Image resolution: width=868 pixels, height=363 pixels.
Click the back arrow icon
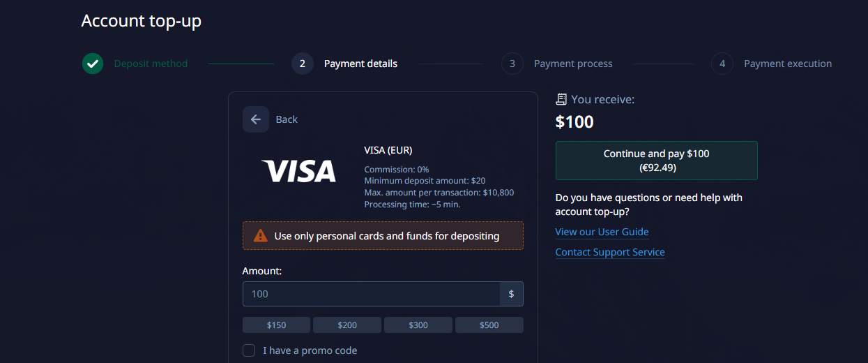256,119
